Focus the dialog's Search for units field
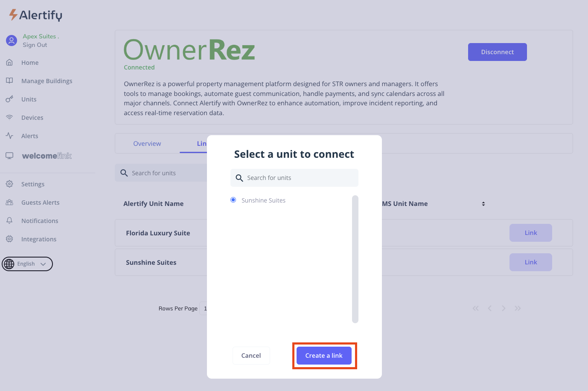This screenshot has height=391, width=588. 299,178
